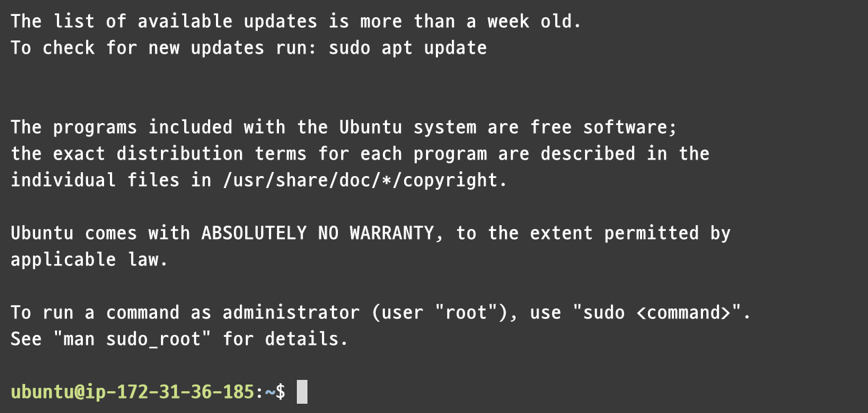This screenshot has width=868, height=413.
Task: Click the /usr/share/doc/*/copyright path
Action: (360, 180)
